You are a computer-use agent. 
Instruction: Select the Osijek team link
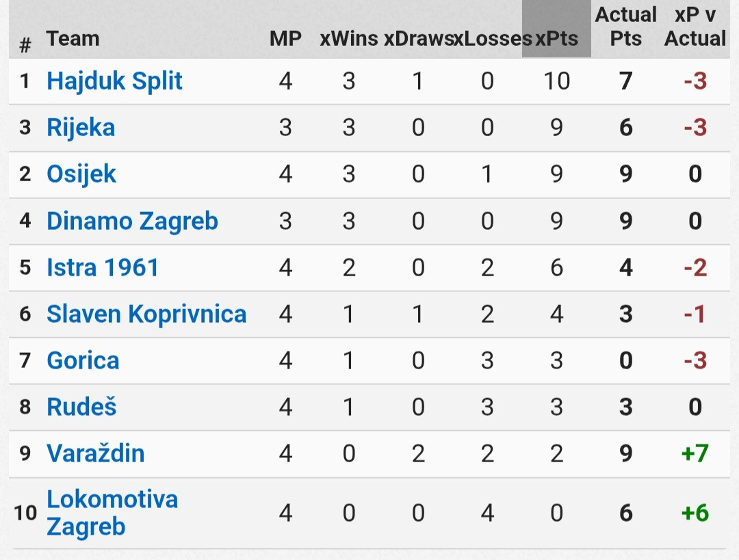tap(81, 174)
